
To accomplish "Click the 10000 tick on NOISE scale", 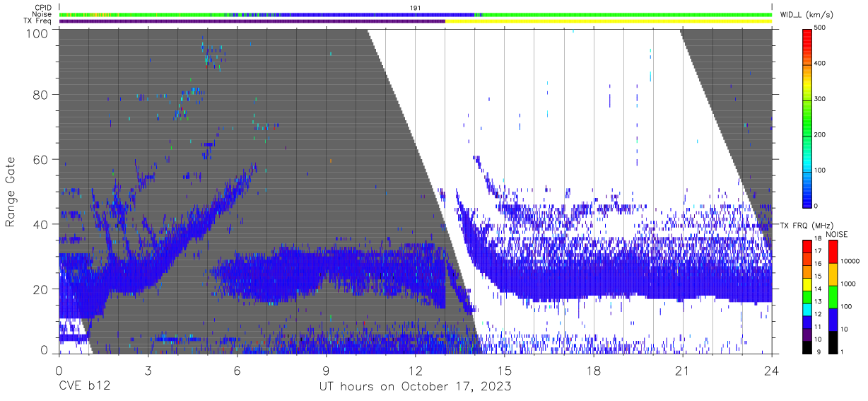I will click(x=850, y=262).
